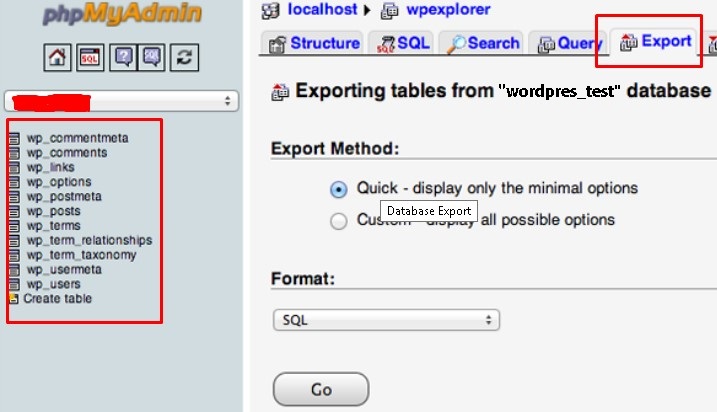This screenshot has width=717, height=412.
Task: Click the Create table icon
Action: tap(14, 299)
